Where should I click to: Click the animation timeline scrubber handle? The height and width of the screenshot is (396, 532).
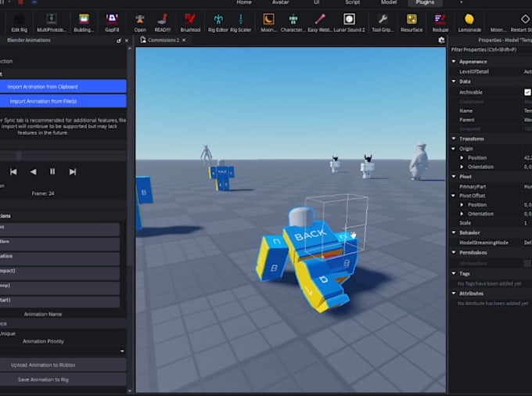[19, 156]
